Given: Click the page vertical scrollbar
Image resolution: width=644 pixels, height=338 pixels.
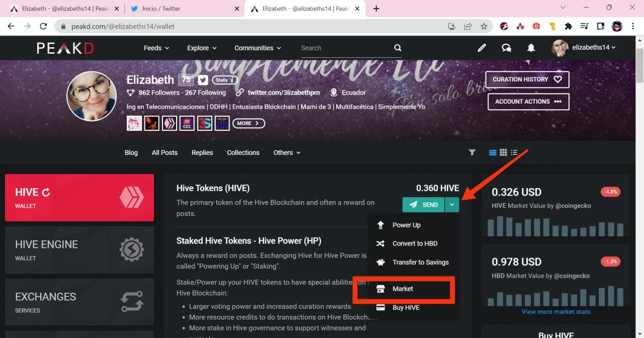Looking at the screenshot, I should [640, 65].
